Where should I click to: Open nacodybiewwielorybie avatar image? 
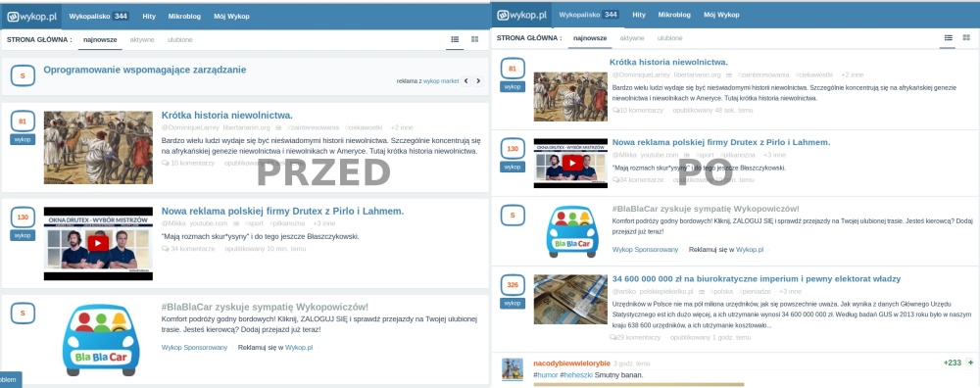click(x=513, y=368)
